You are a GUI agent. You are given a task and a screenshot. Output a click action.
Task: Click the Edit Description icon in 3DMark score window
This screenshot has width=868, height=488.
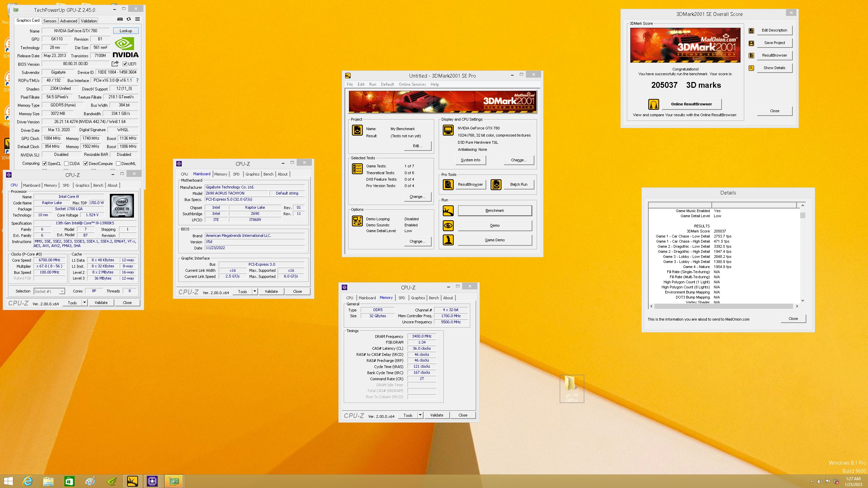[751, 30]
